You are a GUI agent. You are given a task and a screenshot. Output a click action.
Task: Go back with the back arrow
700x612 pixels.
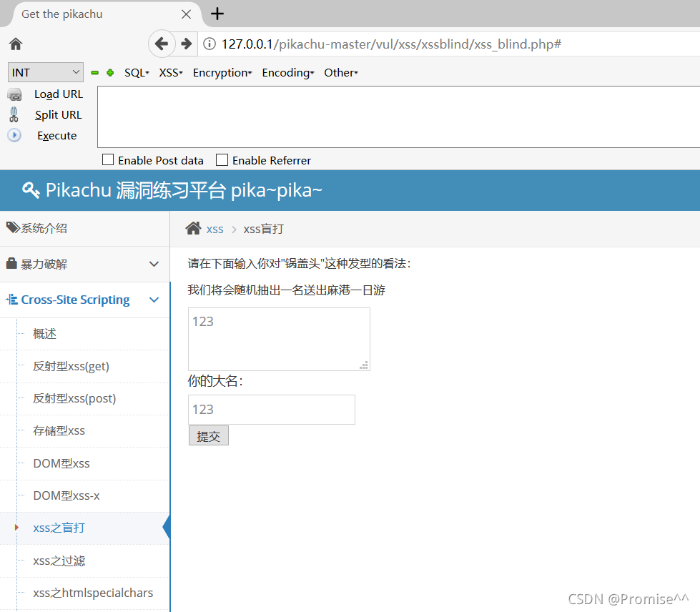[x=161, y=44]
